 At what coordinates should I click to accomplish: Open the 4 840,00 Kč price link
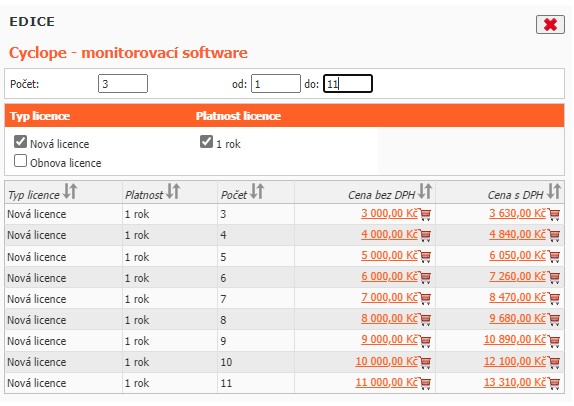coord(518,234)
